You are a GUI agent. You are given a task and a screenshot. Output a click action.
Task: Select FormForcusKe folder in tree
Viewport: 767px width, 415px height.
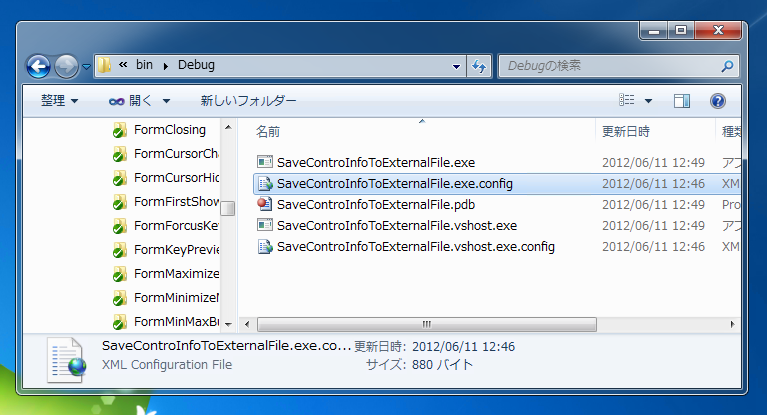point(176,226)
